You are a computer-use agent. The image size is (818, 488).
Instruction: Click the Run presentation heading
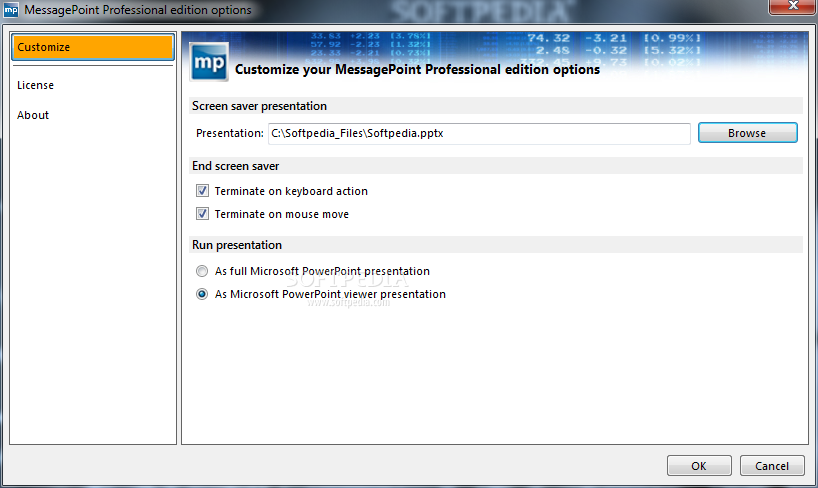click(x=237, y=245)
